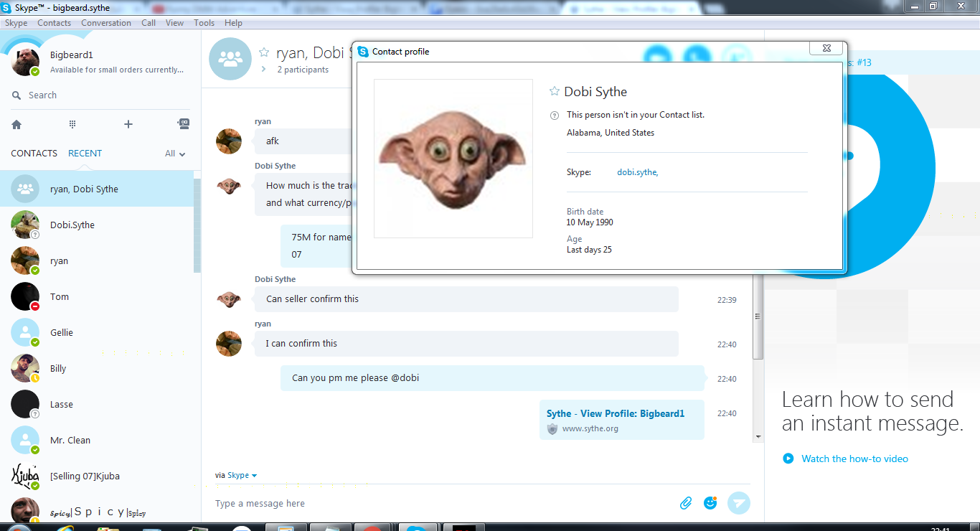The image size is (980, 531).
Task: Open Lasse's conversation
Action: click(97, 404)
